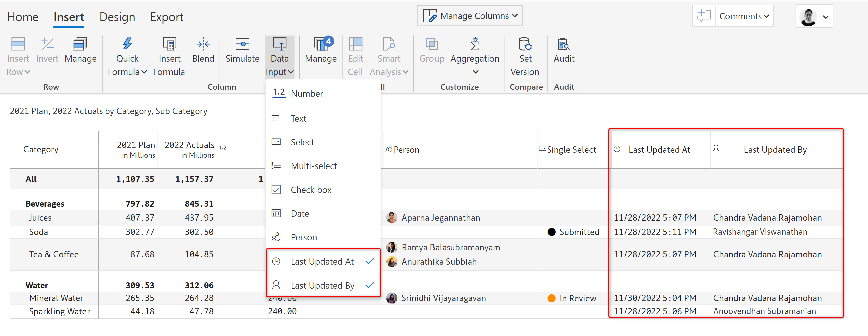Toggle Last Updated At column option
This screenshot has width=868, height=336.
coord(323,261)
